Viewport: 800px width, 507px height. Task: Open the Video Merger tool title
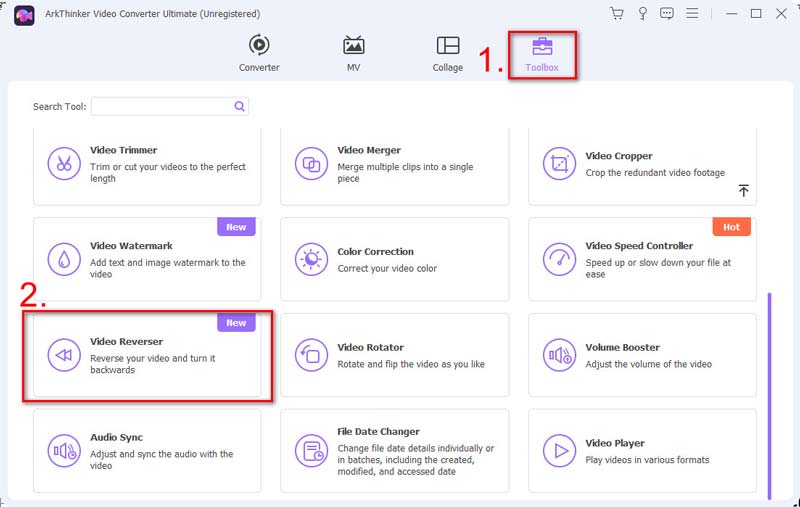pyautogui.click(x=369, y=150)
